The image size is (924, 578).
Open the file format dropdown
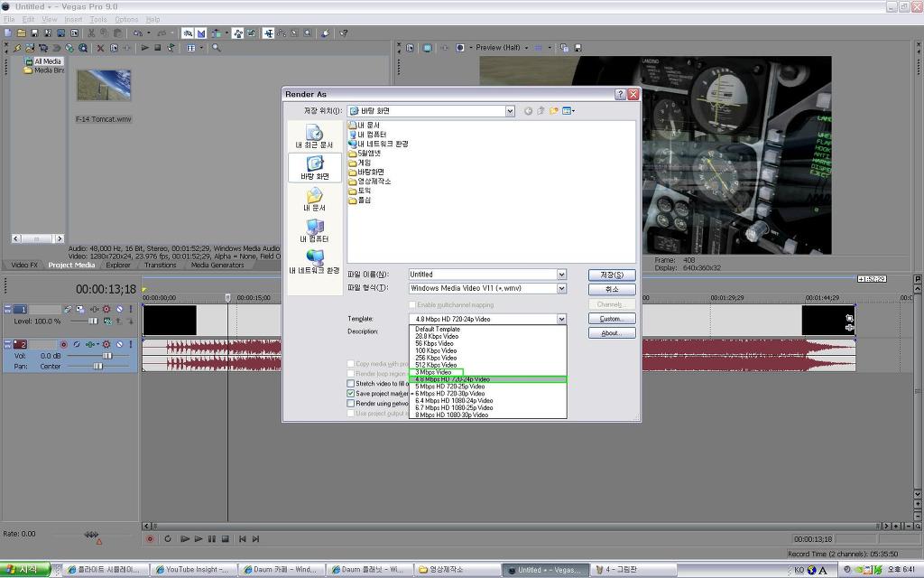(x=561, y=289)
